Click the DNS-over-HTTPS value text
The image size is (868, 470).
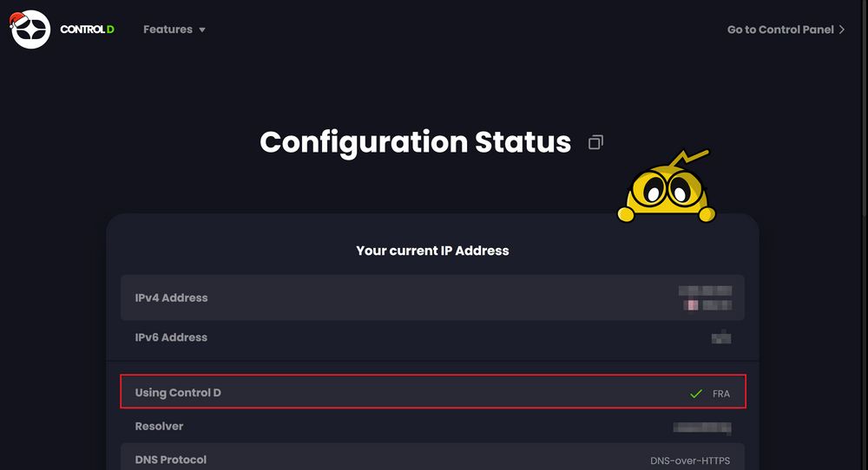pos(690,460)
